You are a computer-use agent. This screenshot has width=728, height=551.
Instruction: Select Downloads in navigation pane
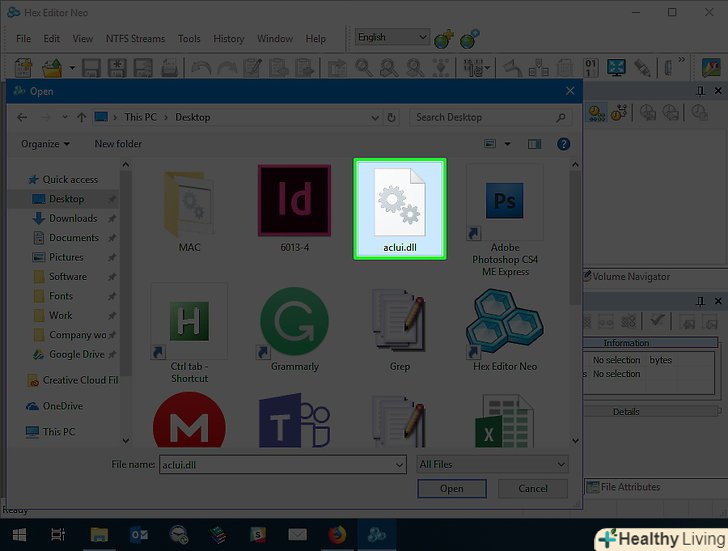(x=73, y=218)
